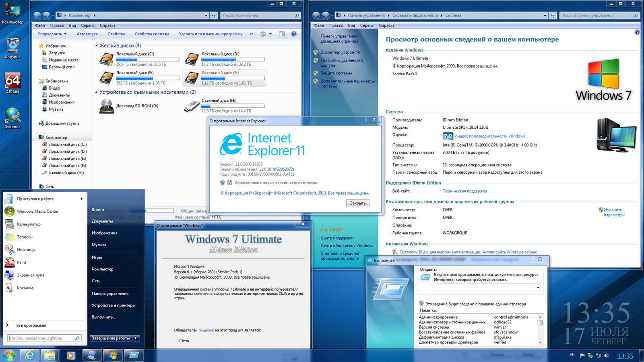Viewport: 644px width, 362px height.
Task: Click Завершение работы shutdown button
Action: (111, 338)
